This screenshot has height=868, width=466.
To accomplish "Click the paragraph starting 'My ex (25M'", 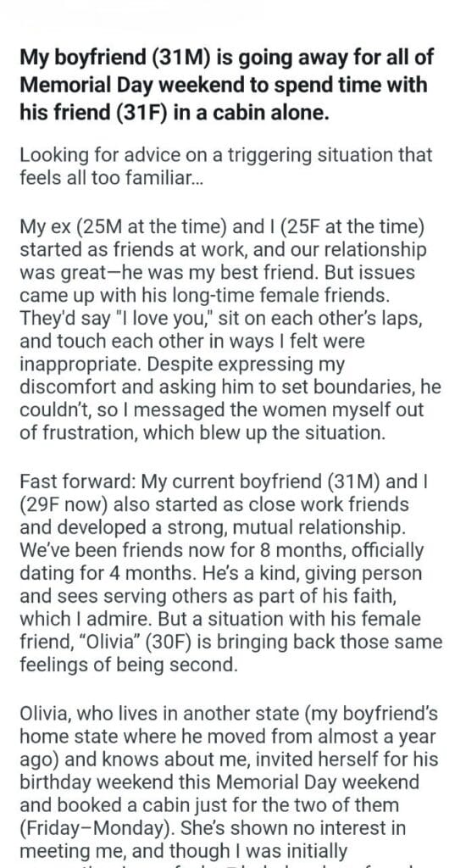I will coord(230,330).
